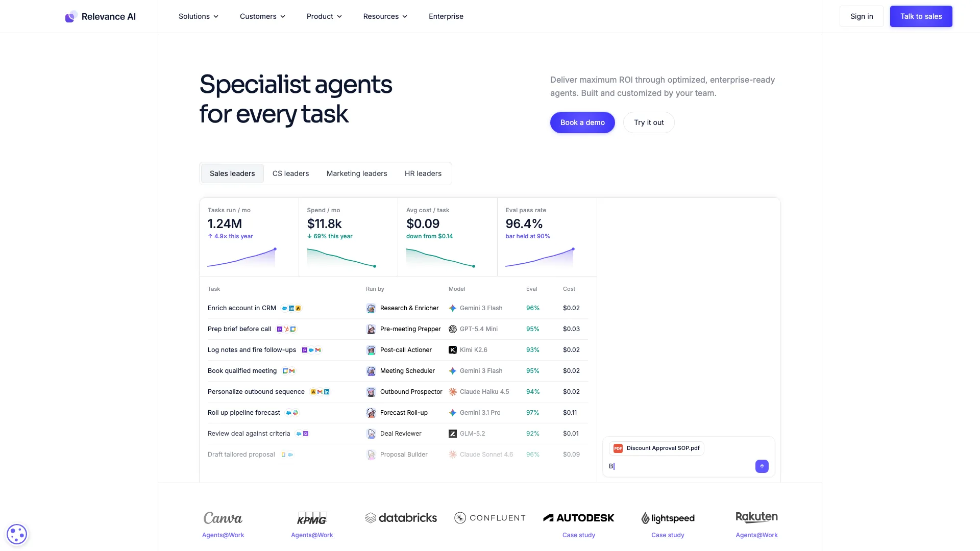Book a demo

(582, 122)
